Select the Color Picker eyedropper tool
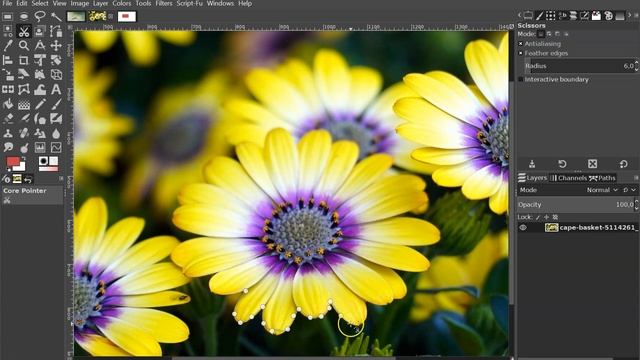Screen dimensions: 640x360 8,46
